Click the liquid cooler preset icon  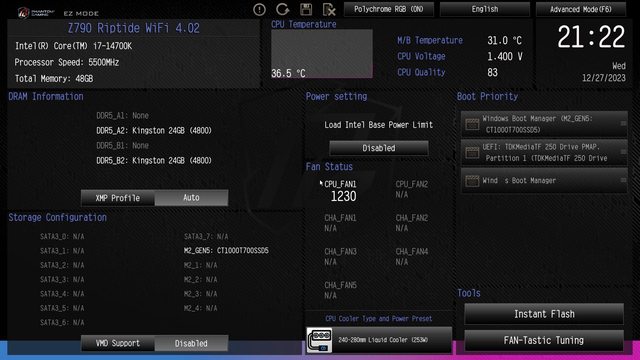point(319,340)
